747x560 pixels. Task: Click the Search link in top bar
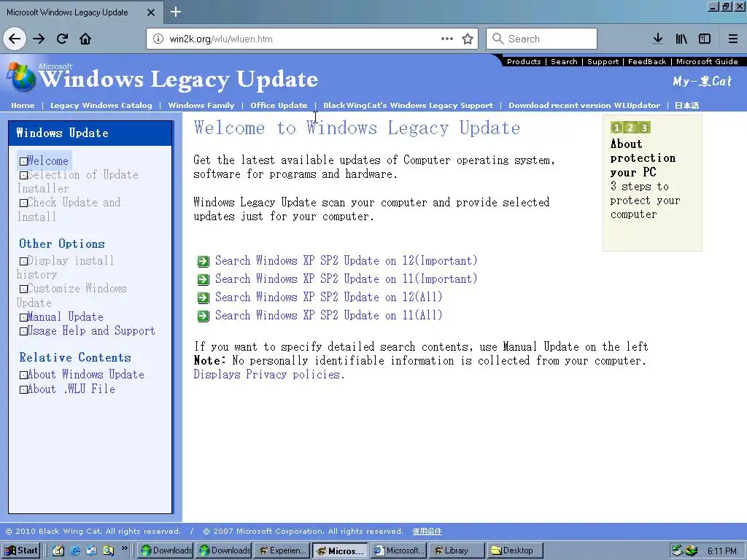click(564, 61)
